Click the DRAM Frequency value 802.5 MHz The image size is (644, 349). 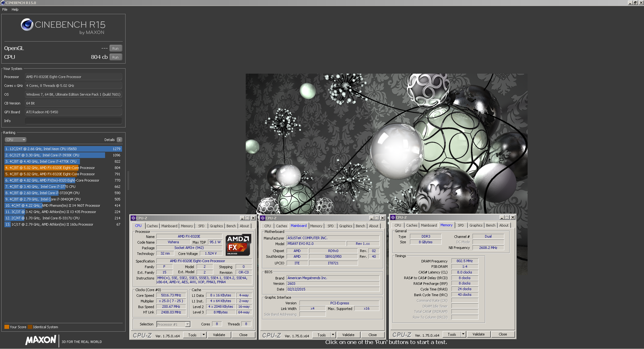pos(465,261)
